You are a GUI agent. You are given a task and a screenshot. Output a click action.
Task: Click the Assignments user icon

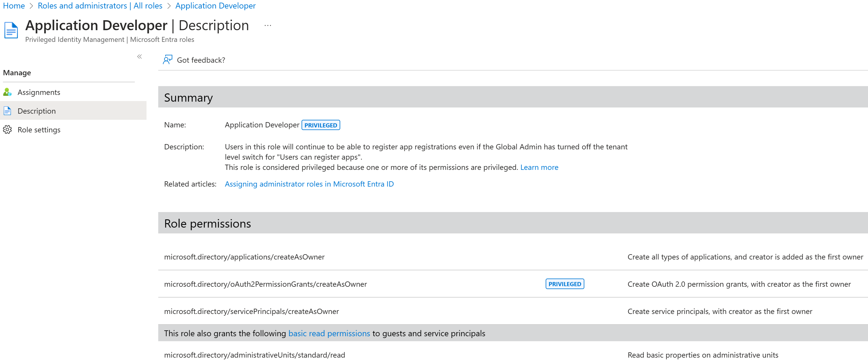click(7, 92)
